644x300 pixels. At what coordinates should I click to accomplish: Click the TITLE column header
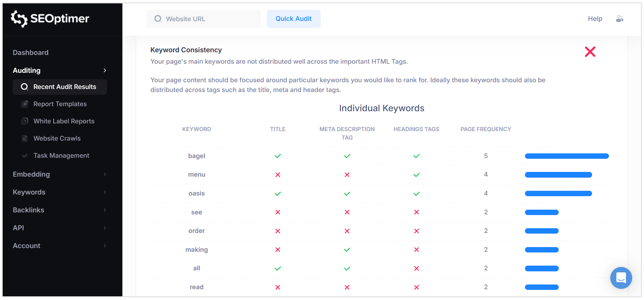278,129
